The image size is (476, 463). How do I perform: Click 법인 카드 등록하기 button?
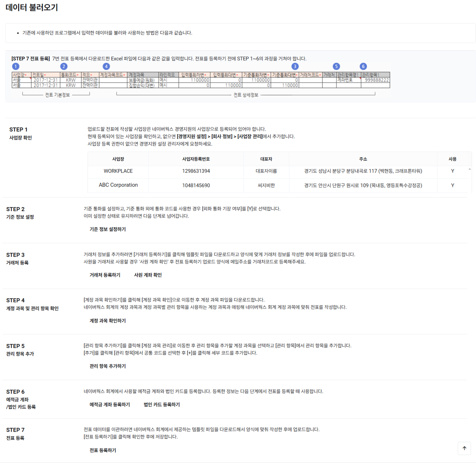click(162, 404)
